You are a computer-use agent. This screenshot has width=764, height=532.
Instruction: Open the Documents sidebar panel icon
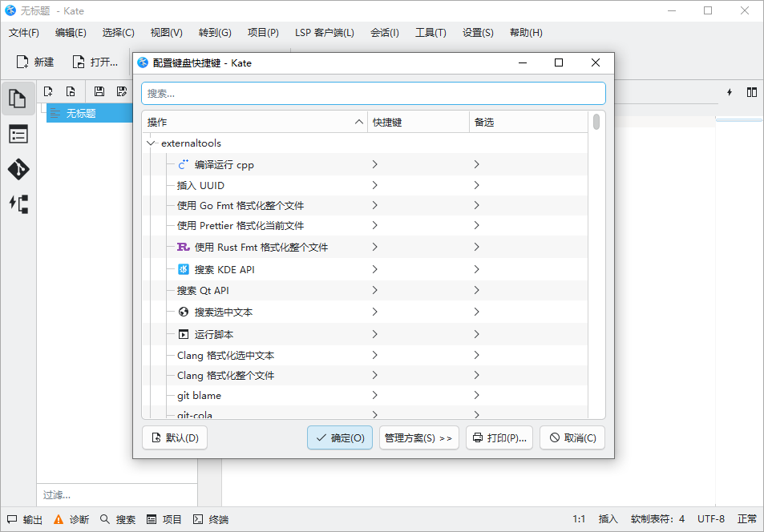pos(18,99)
